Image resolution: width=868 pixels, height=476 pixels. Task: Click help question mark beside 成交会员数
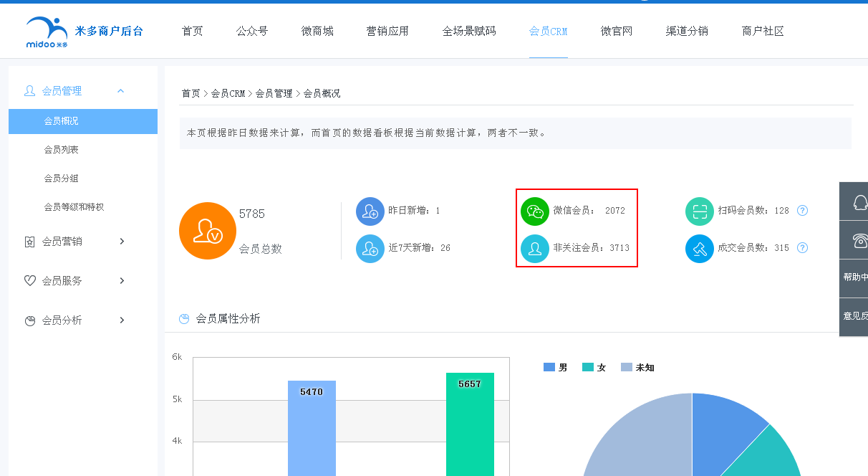[802, 248]
